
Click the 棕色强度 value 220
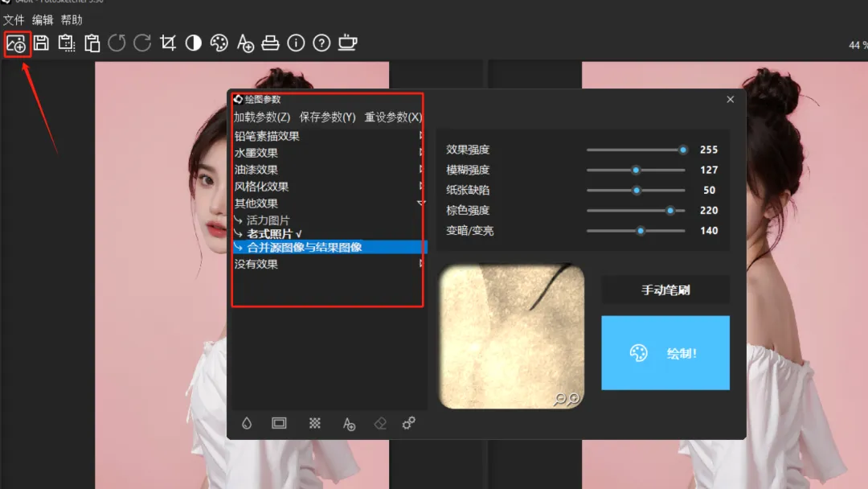coord(709,211)
